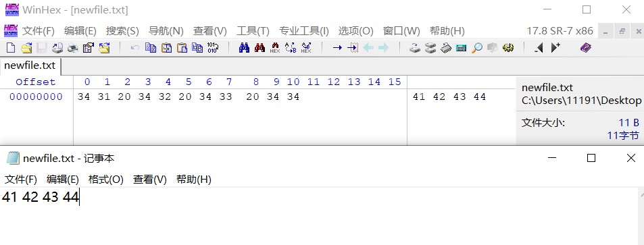Image resolution: width=644 pixels, height=245 pixels.
Task: Click the grayed-out Save floppy disk icon
Action: point(41,48)
